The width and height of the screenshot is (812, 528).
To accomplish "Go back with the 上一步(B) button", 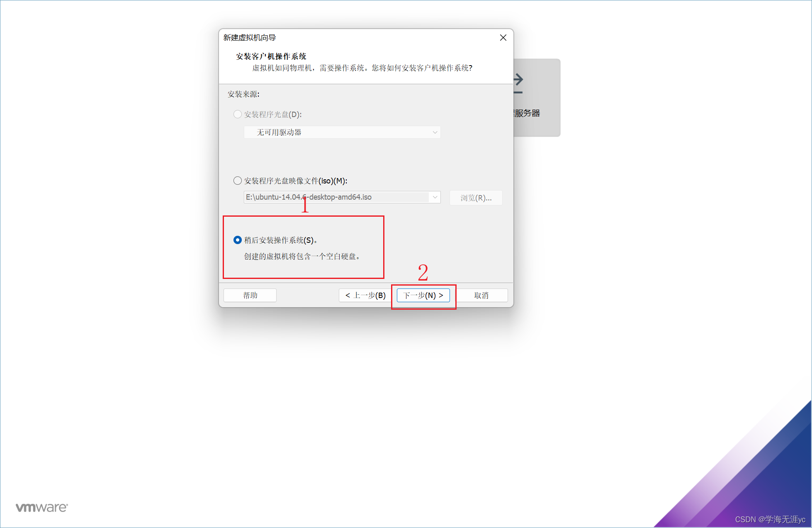I will (365, 295).
